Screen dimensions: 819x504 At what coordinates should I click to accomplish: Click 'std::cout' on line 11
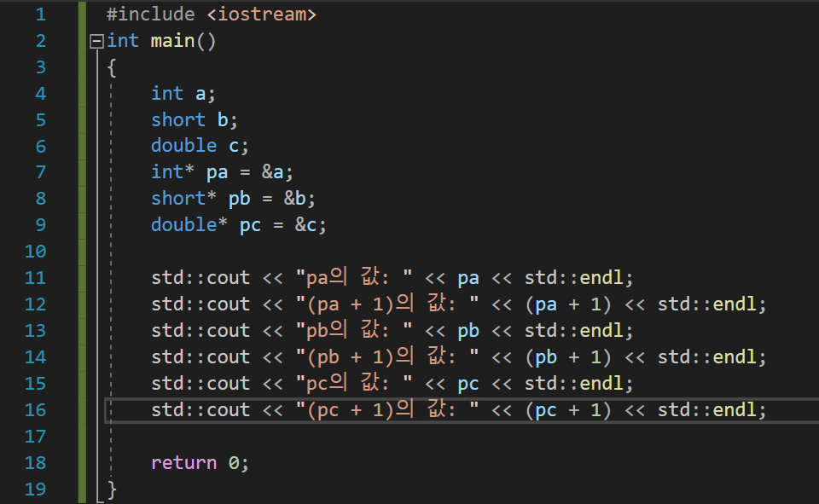click(x=200, y=278)
